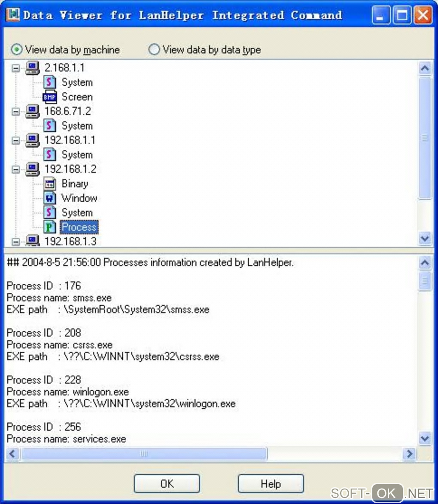Click the tree pane vertical scrollbar thumb

point(425,137)
